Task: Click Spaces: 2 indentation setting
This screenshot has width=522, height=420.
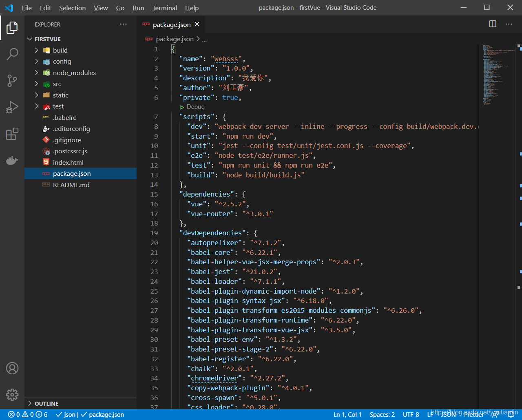Action: point(382,415)
